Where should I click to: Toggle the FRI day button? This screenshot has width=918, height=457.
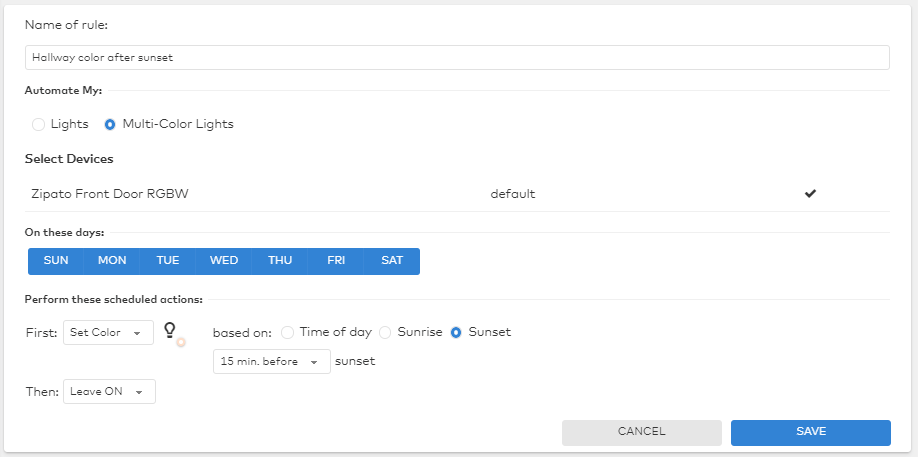(336, 261)
